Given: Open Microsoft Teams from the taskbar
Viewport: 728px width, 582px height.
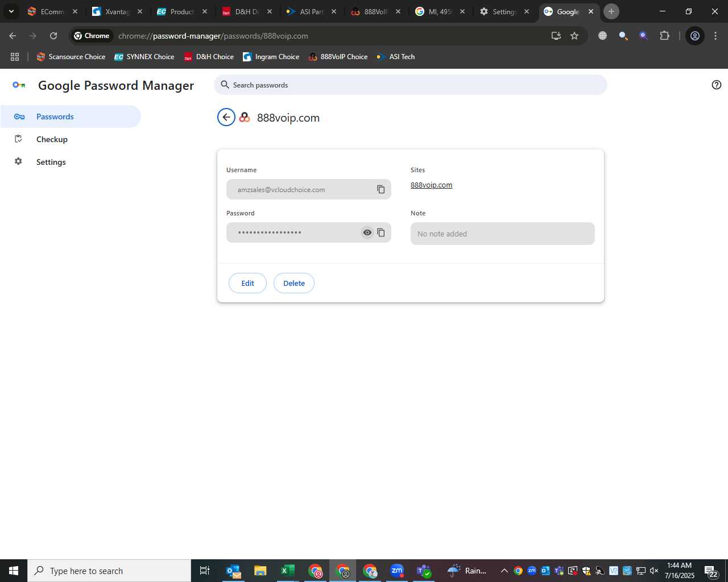Looking at the screenshot, I should pos(424,571).
